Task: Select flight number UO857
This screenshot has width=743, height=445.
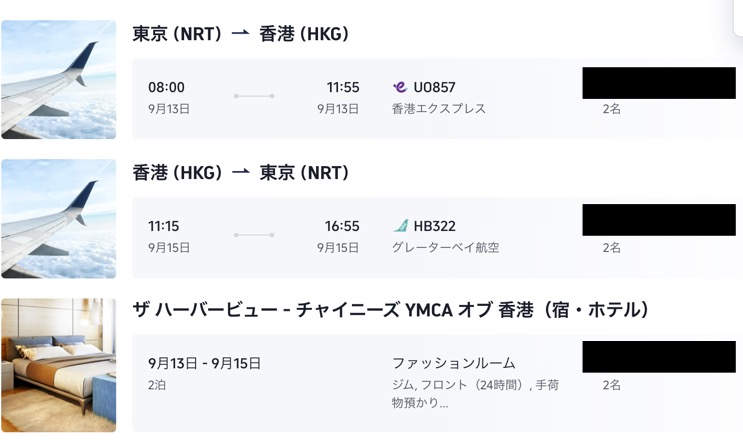Action: 434,87
